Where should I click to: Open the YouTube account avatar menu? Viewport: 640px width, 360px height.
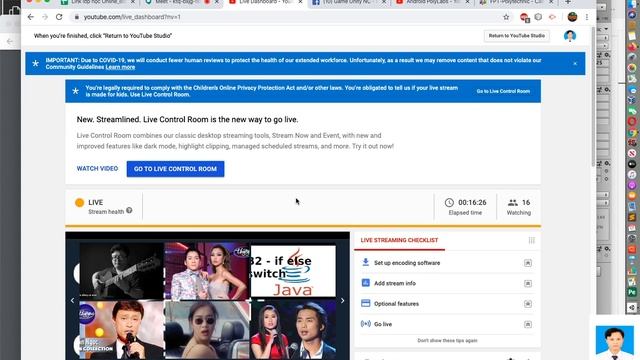tap(570, 36)
